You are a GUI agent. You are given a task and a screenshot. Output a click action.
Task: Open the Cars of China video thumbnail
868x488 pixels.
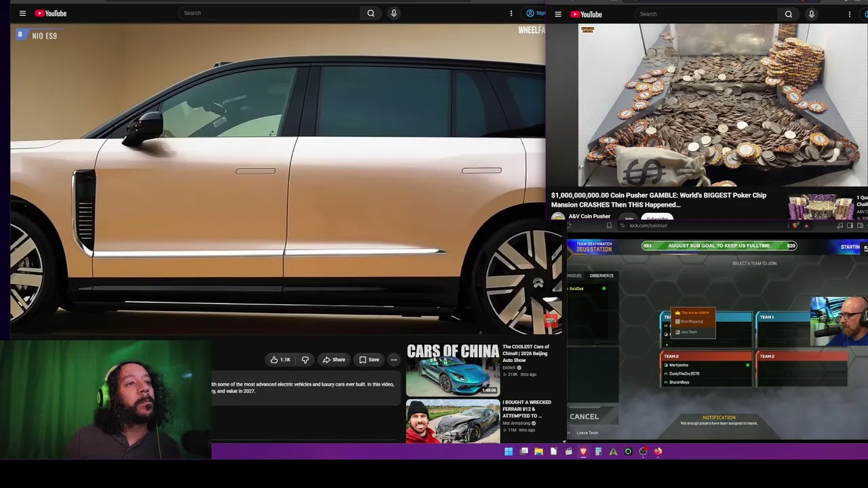(453, 369)
